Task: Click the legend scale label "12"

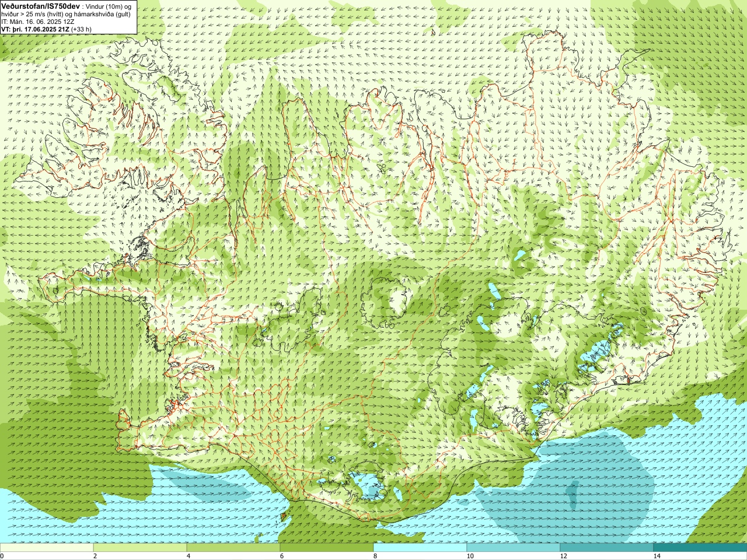Action: tap(563, 556)
